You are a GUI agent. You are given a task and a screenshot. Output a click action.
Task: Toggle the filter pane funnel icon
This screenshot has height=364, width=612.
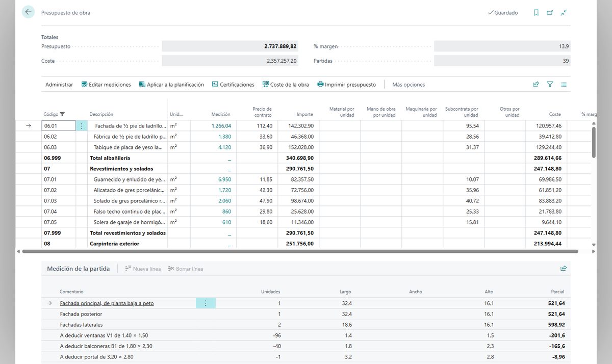click(550, 85)
